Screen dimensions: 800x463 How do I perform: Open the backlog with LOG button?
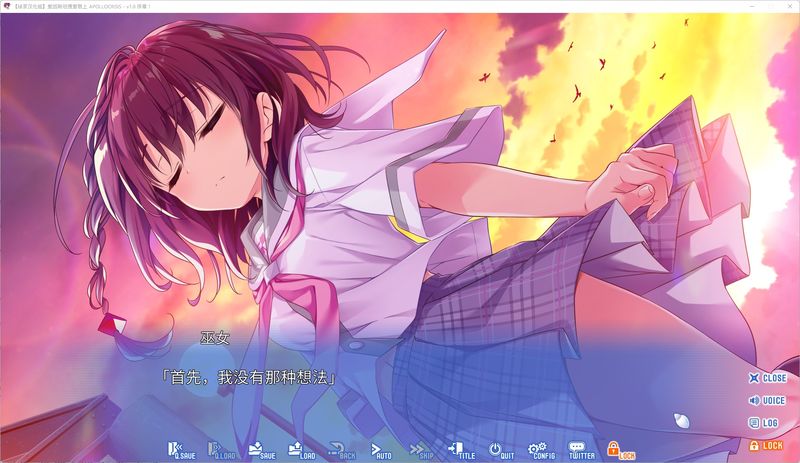click(767, 423)
